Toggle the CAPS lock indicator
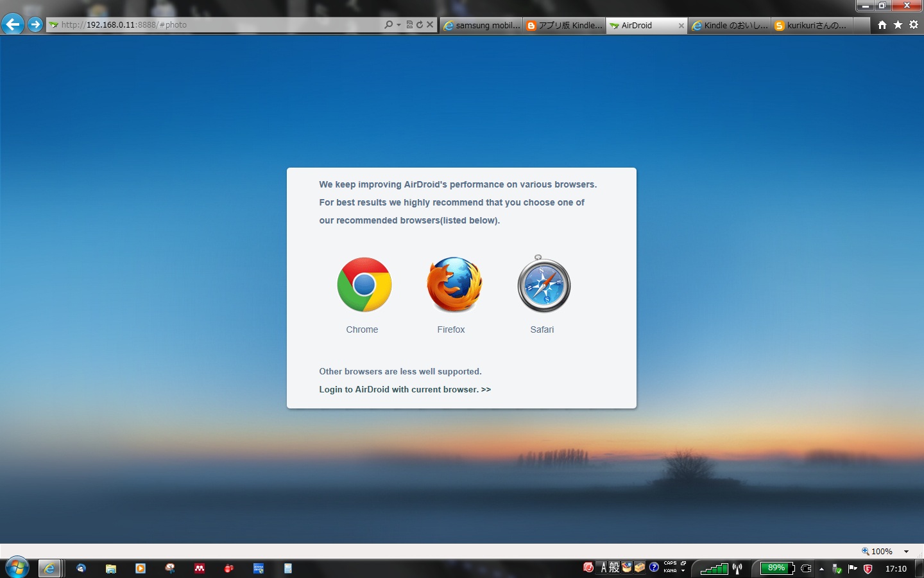 (x=670, y=563)
